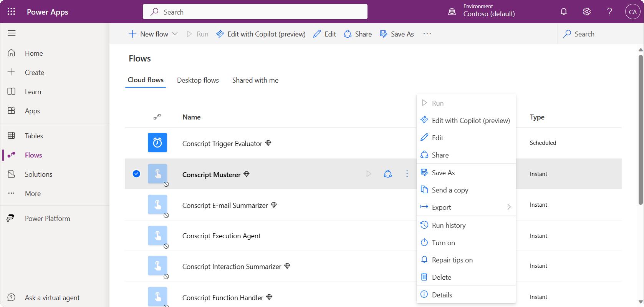Open the Conscript Musterer flow name
The image size is (644, 307).
tap(212, 174)
